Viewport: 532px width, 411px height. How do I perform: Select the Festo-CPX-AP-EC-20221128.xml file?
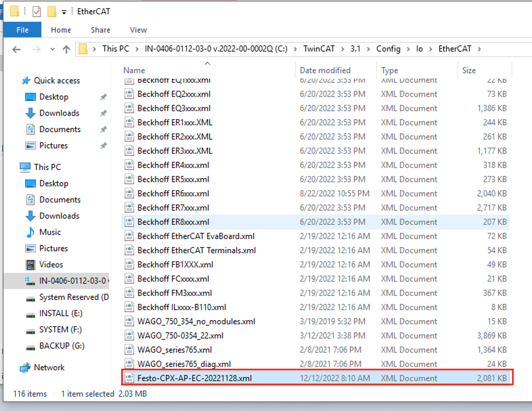click(x=315, y=378)
